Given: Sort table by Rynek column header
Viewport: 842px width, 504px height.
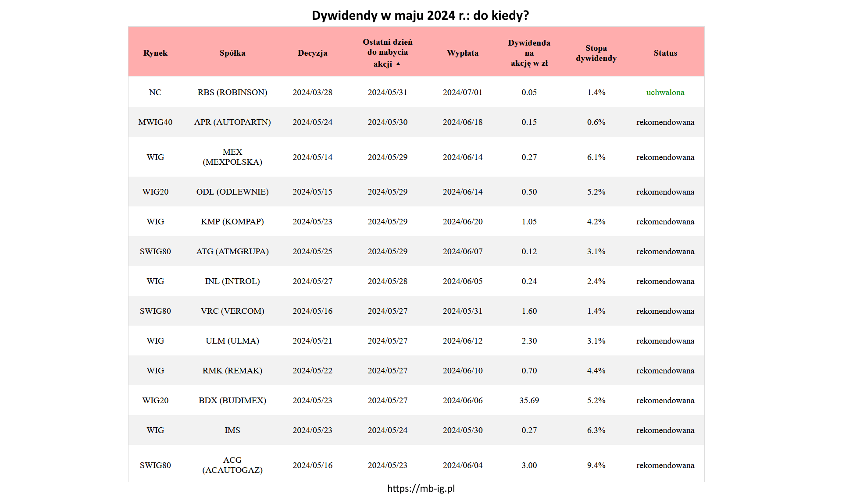Looking at the screenshot, I should [155, 53].
